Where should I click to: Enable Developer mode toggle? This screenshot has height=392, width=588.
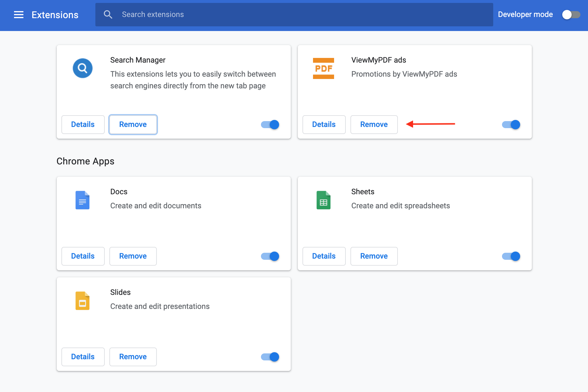[571, 15]
